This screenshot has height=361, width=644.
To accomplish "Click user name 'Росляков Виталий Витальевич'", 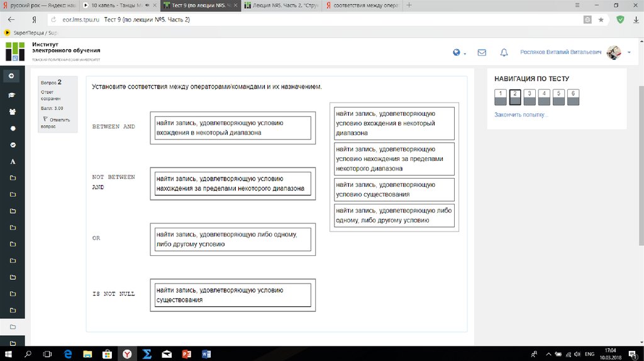I will pos(560,52).
